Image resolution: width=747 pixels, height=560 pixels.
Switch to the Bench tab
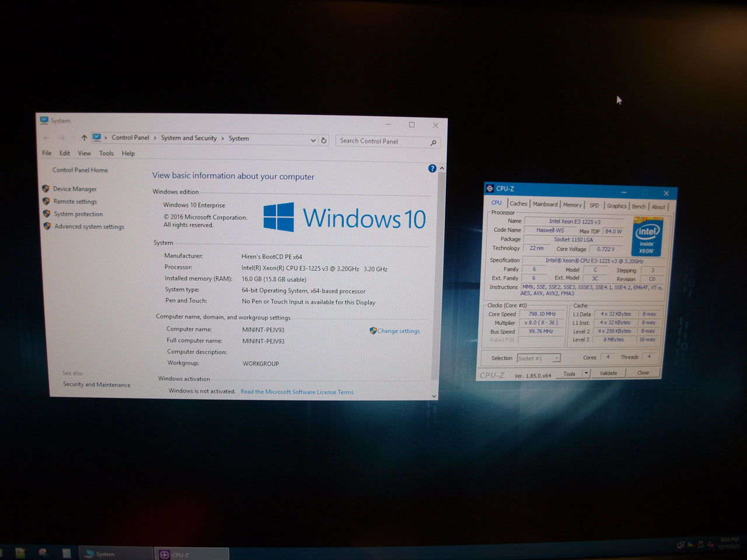pos(638,206)
